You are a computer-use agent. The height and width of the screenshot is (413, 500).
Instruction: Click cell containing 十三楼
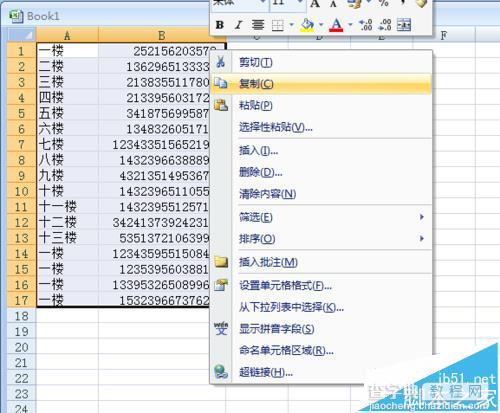coord(67,238)
